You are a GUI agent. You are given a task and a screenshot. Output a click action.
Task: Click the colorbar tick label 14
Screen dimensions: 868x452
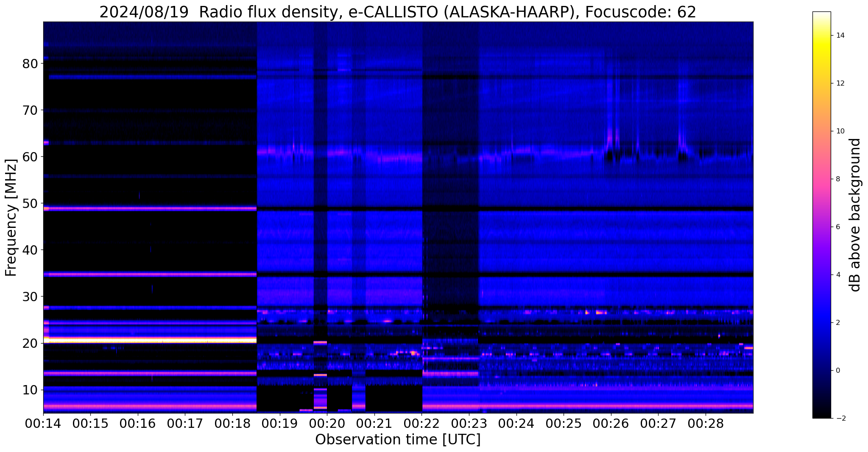tap(840, 36)
